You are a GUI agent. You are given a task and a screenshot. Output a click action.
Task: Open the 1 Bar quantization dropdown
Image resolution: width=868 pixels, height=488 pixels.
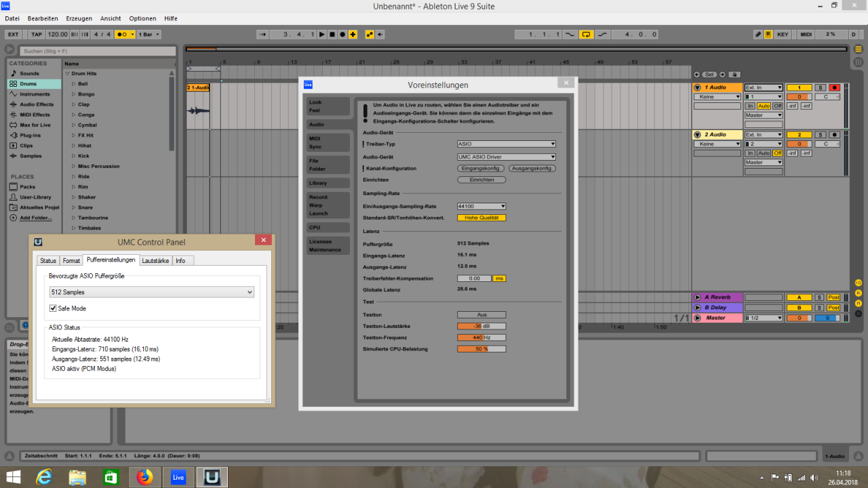pos(149,34)
